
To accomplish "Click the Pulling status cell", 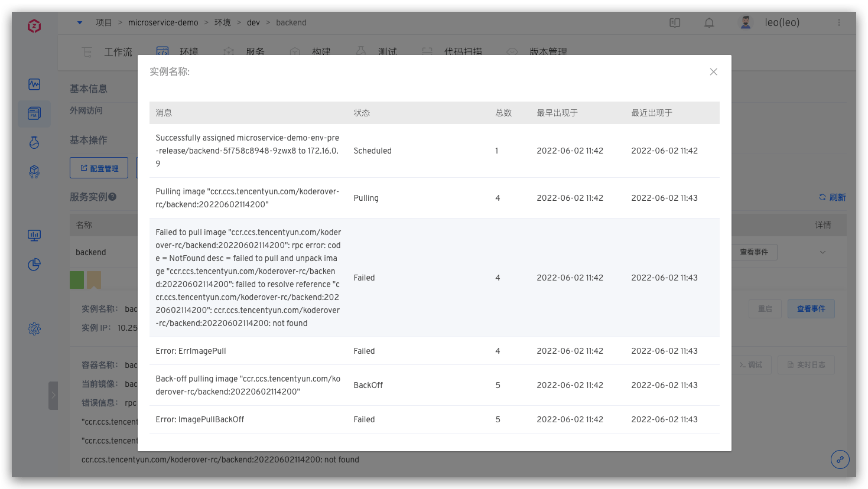I will pyautogui.click(x=366, y=198).
